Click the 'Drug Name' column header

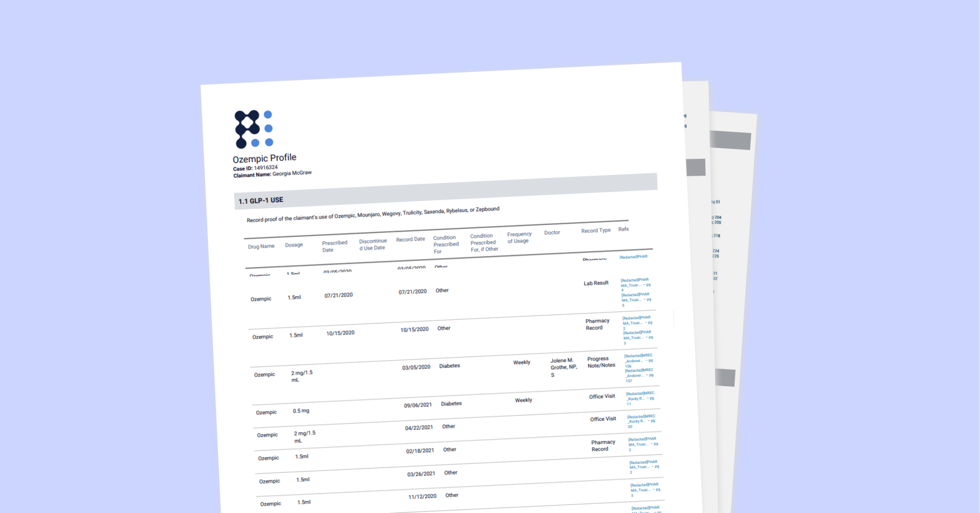[261, 246]
